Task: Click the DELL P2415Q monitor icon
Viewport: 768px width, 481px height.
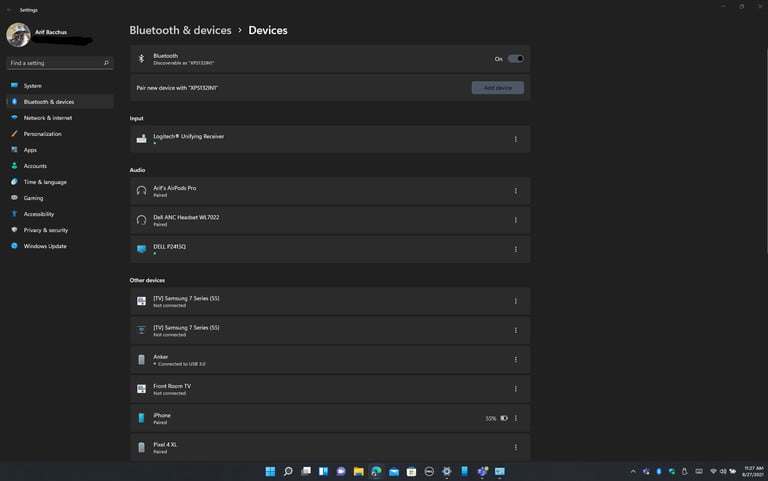Action: (x=141, y=248)
